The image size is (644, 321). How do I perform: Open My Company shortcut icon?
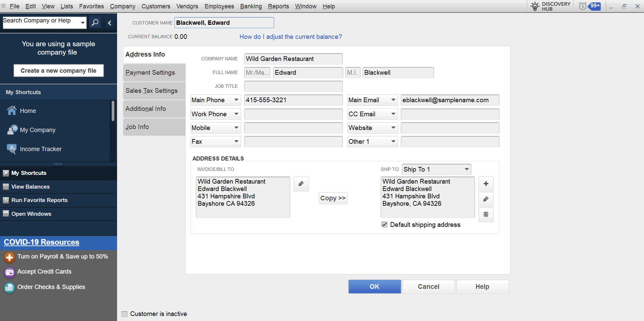click(12, 130)
